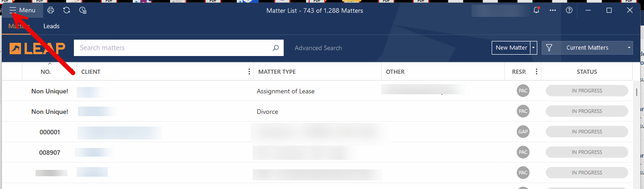Viewport: 644px width, 189px height.
Task: Open Resp. column options menu
Action: point(536,72)
